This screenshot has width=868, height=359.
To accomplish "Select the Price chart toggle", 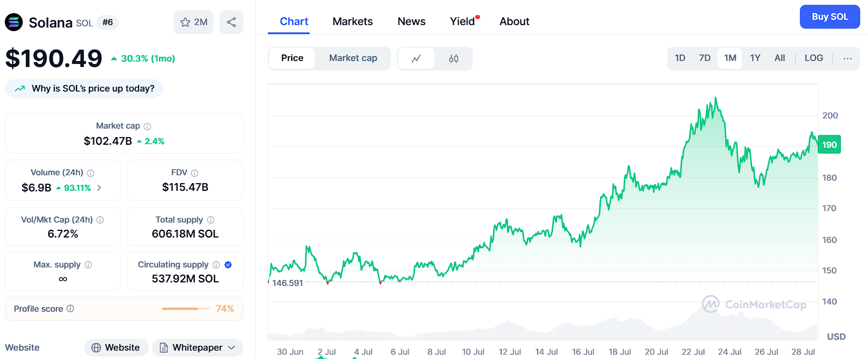I will [x=292, y=58].
